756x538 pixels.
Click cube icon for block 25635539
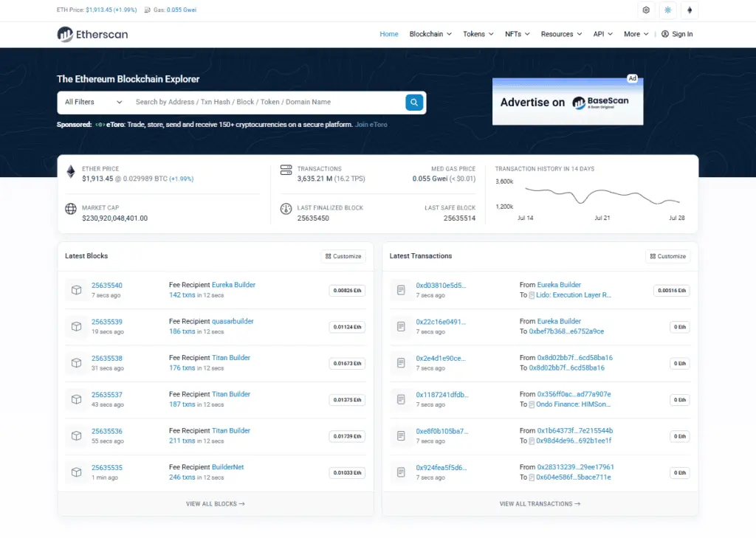(76, 326)
